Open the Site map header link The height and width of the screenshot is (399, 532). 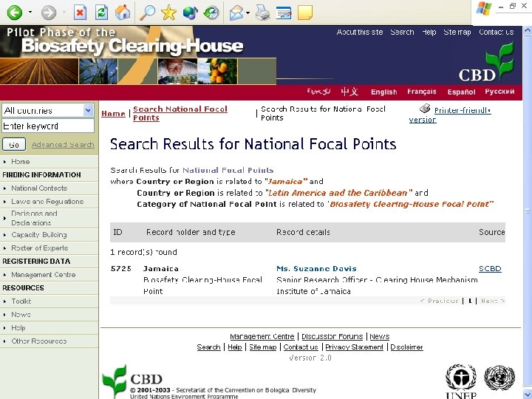[457, 33]
